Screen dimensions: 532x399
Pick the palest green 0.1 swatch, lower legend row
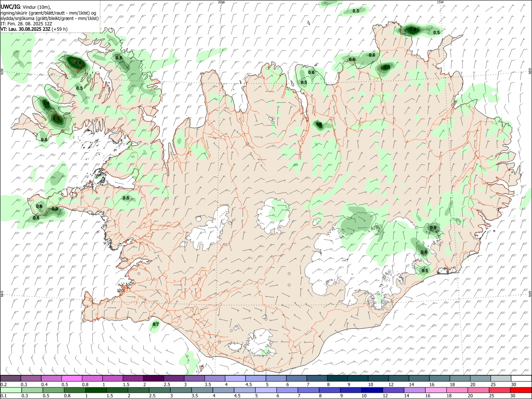10,390
